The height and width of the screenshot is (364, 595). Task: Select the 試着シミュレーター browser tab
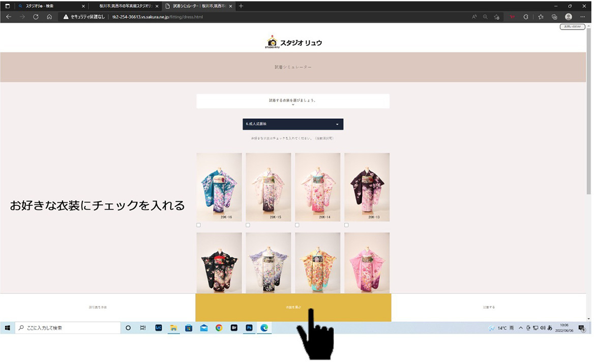[x=198, y=6]
